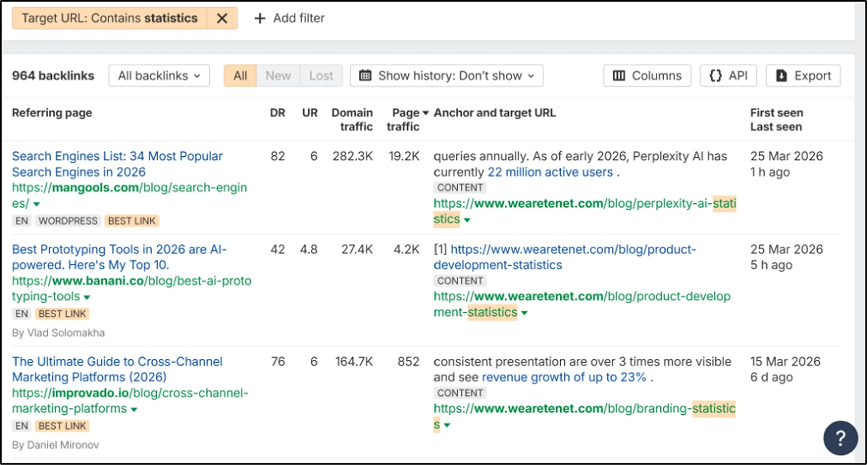Export the backlinks list
The image size is (868, 465).
(x=803, y=76)
